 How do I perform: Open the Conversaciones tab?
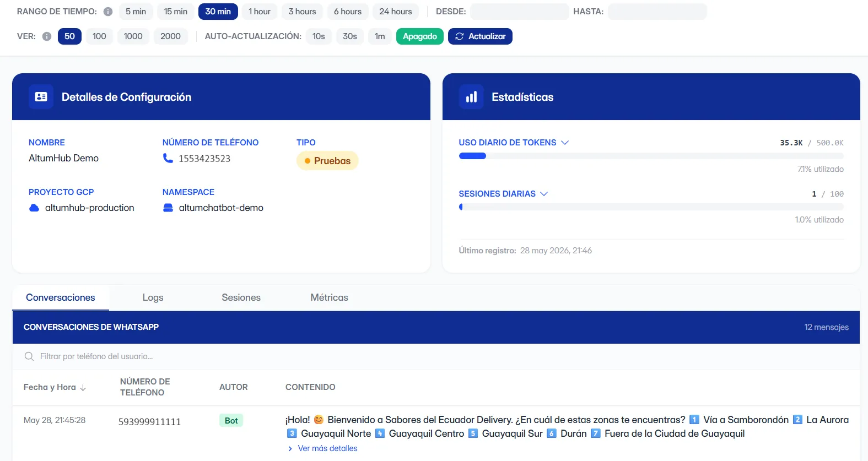(61, 297)
